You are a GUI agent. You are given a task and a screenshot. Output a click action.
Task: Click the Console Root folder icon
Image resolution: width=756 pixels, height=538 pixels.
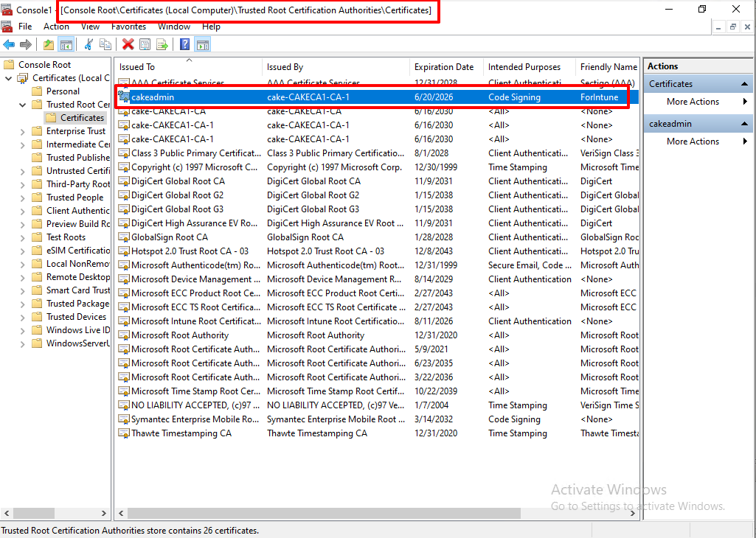pos(9,65)
